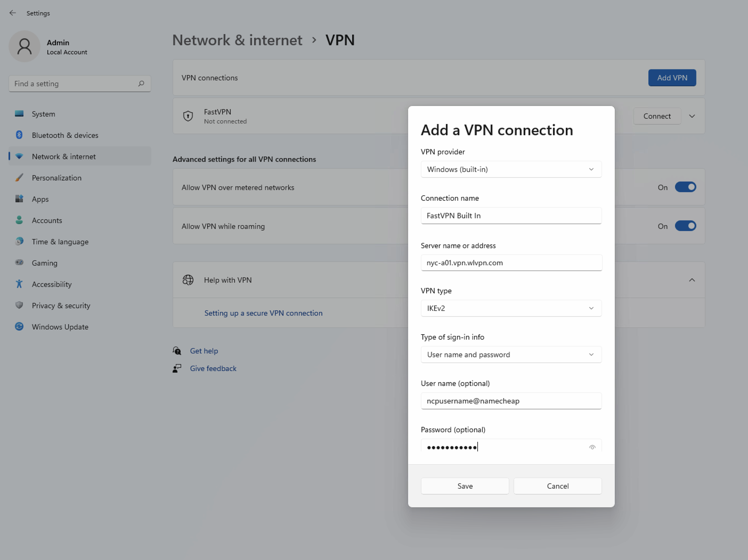Expand the FastVPN connection chevron
The image size is (748, 560).
692,116
